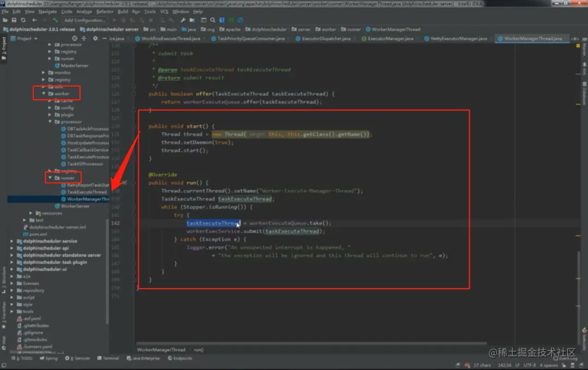Open the Services tool window
This screenshot has height=370, width=588.
click(78, 359)
